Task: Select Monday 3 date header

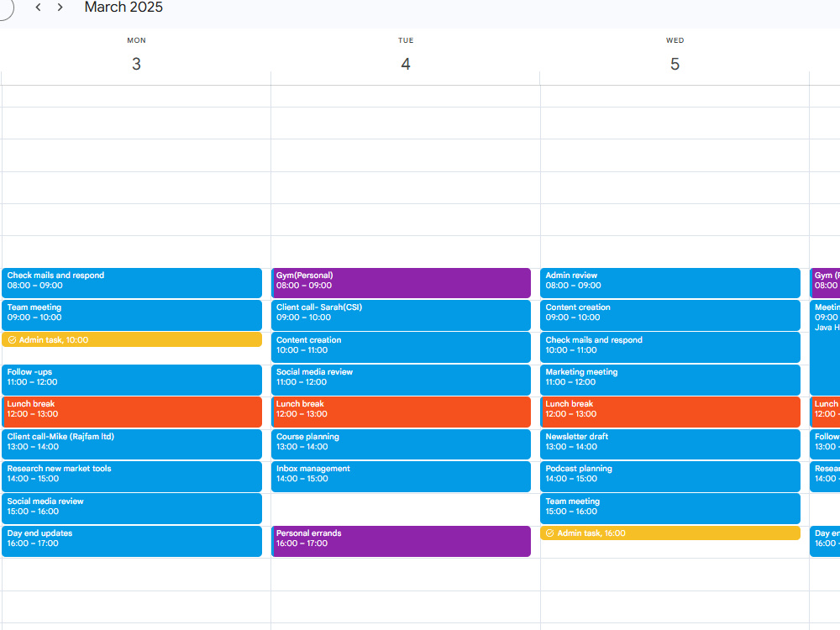Action: (x=136, y=64)
